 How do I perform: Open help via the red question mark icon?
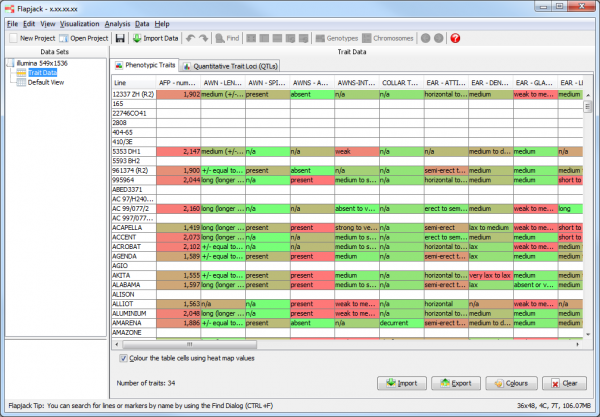(455, 38)
